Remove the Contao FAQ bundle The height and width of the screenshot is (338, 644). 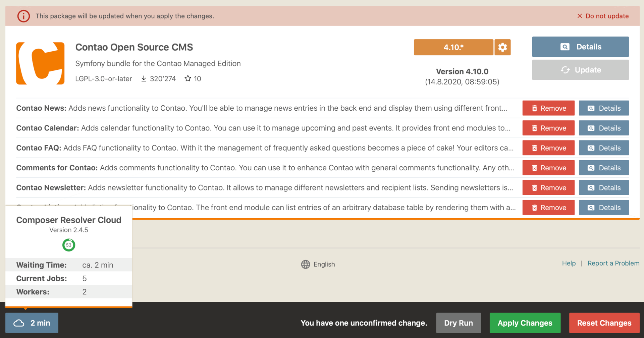[548, 148]
